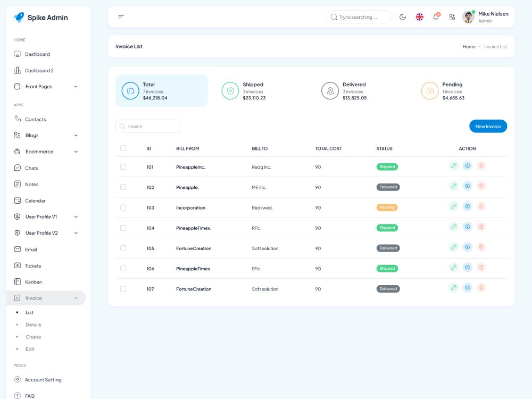Tick the select-all checkbox in the table header
The height and width of the screenshot is (399, 532).
[123, 148]
